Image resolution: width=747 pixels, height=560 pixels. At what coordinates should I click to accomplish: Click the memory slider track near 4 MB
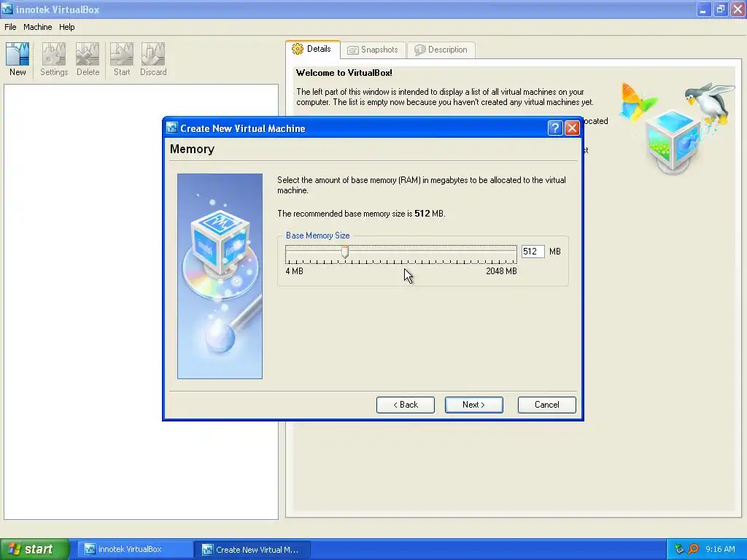pyautogui.click(x=289, y=251)
